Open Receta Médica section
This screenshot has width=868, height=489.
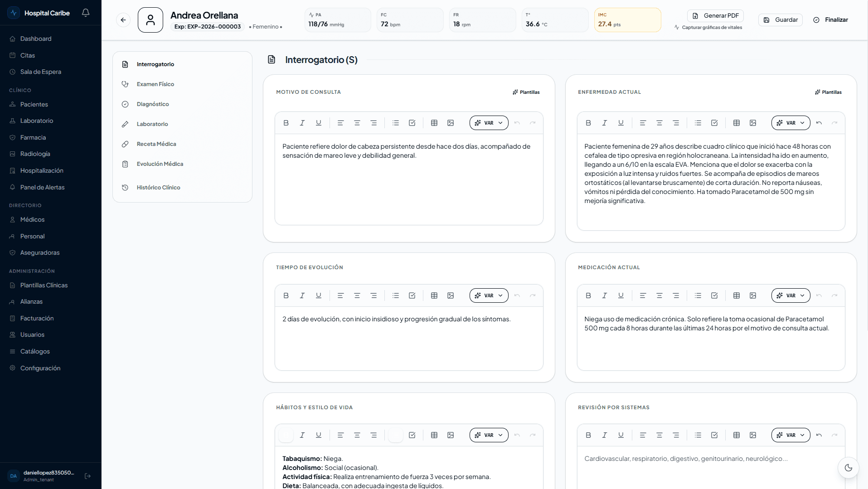pyautogui.click(x=182, y=144)
